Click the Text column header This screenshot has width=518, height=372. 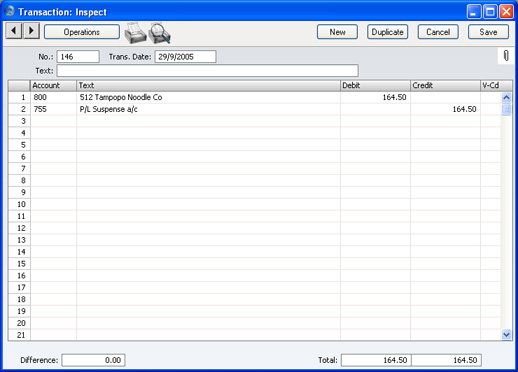coord(208,86)
